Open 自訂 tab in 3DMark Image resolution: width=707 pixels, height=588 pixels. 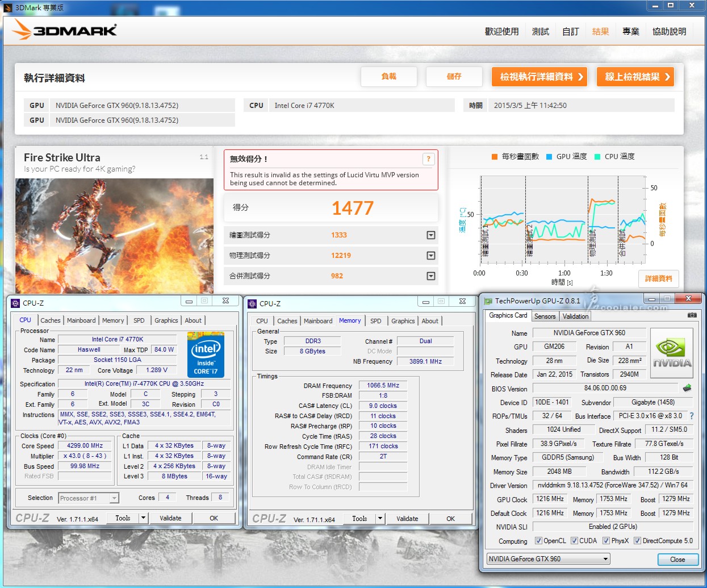[x=571, y=31]
